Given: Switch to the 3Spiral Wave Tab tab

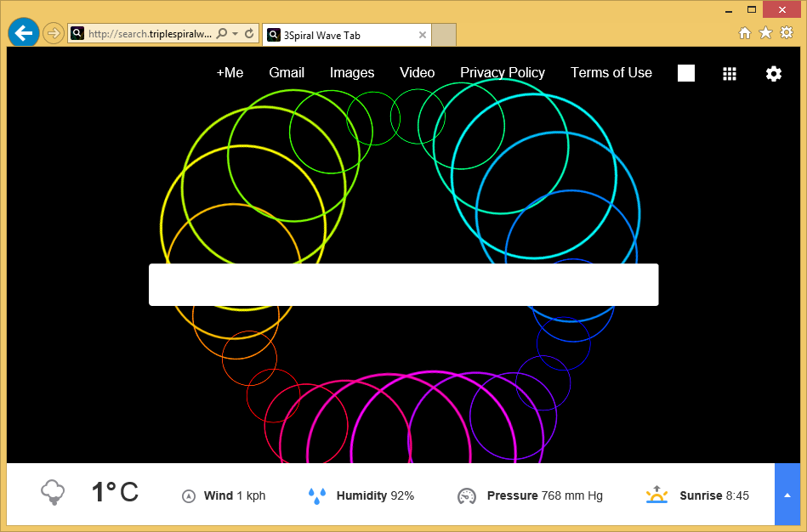Looking at the screenshot, I should point(340,35).
